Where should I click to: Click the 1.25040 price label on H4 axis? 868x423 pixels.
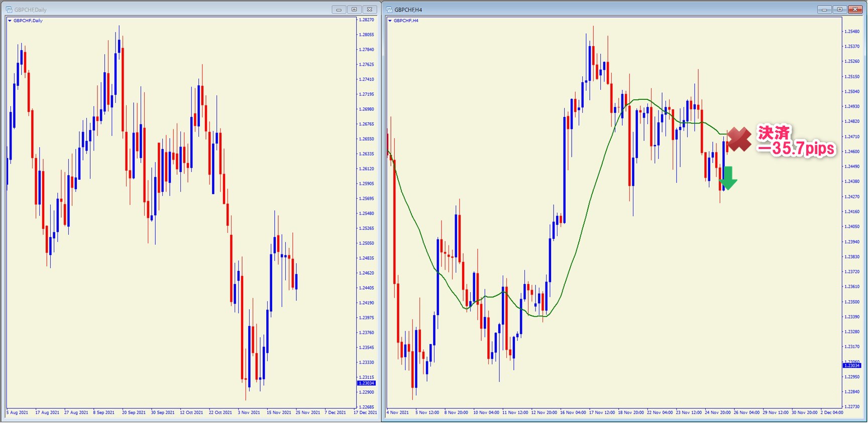tap(852, 92)
